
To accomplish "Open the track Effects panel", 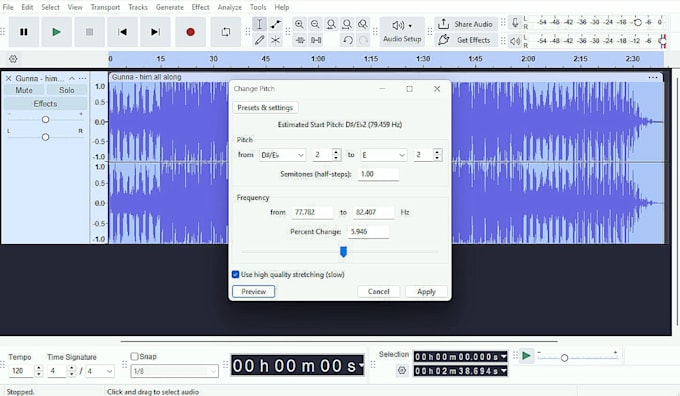I will tap(45, 104).
